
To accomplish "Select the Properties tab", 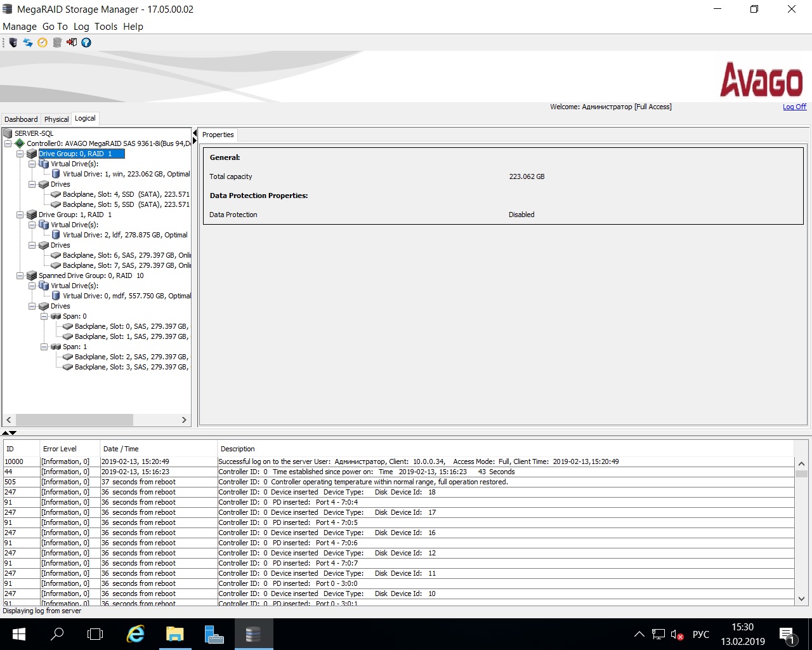I will click(x=218, y=135).
